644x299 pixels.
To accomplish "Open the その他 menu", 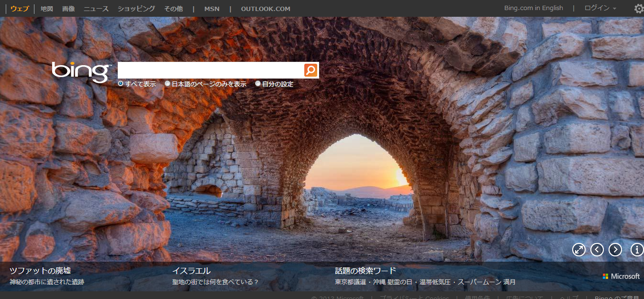I will (173, 9).
